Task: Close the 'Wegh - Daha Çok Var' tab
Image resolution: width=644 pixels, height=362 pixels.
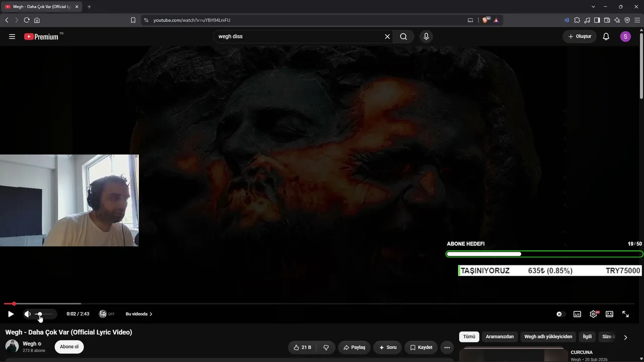Action: point(77,7)
